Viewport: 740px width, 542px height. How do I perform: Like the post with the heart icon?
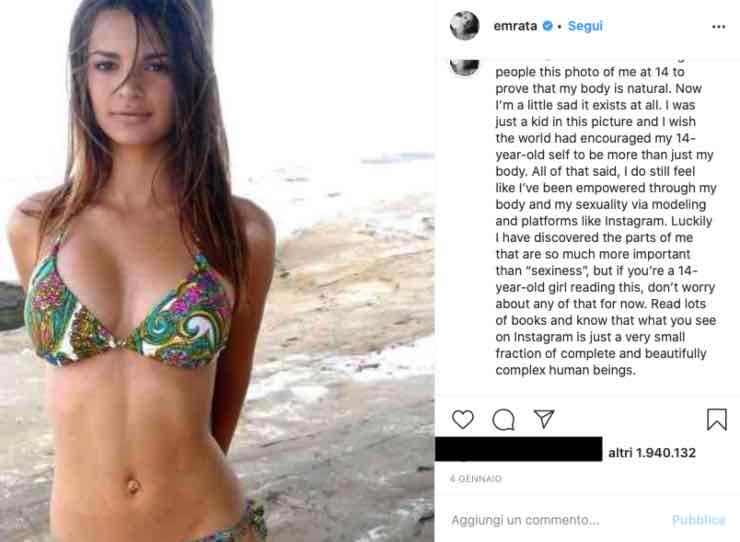click(462, 419)
